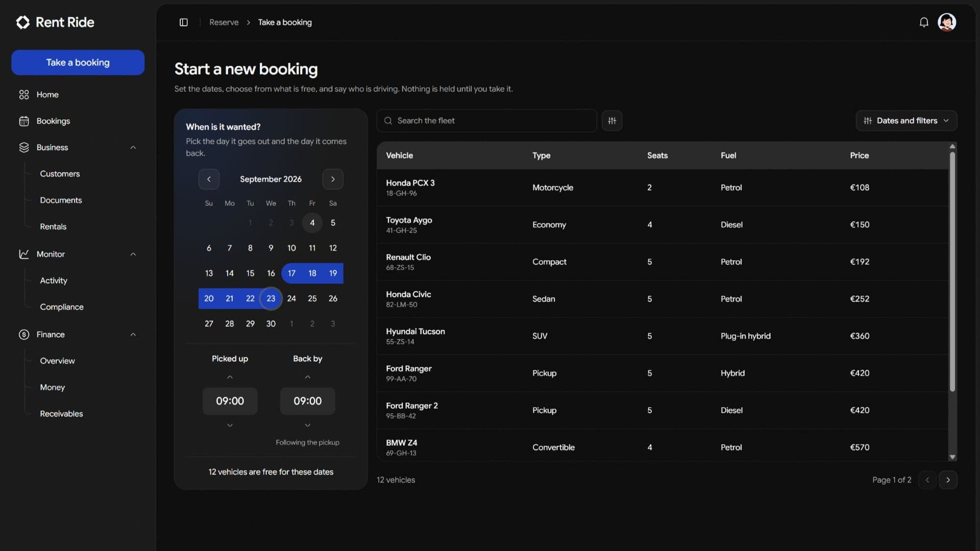The image size is (980, 551).
Task: Go to next page of vehicles
Action: click(948, 480)
